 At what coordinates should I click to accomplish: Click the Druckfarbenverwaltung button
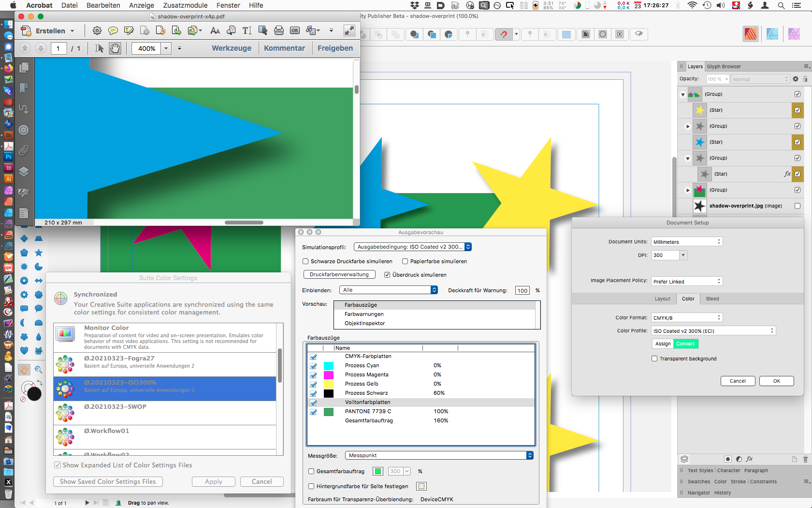pyautogui.click(x=339, y=274)
